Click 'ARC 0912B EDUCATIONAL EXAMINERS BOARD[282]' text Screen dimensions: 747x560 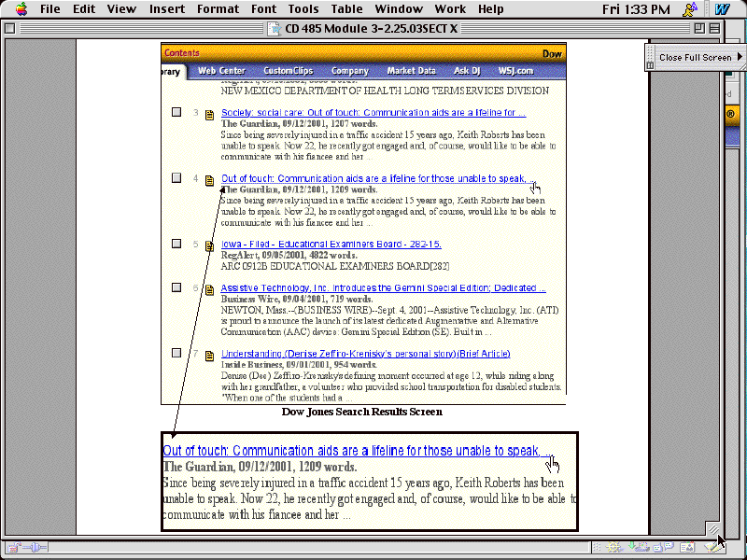(x=335, y=266)
